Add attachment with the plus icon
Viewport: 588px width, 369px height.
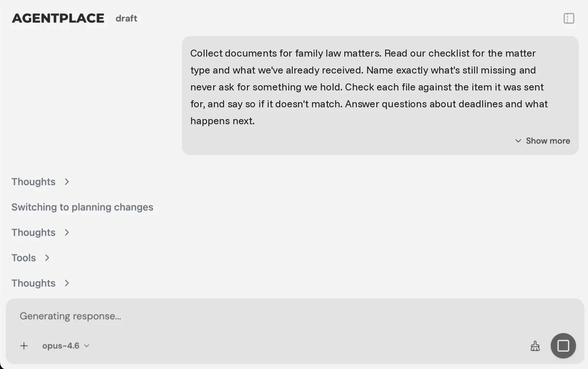pos(24,346)
